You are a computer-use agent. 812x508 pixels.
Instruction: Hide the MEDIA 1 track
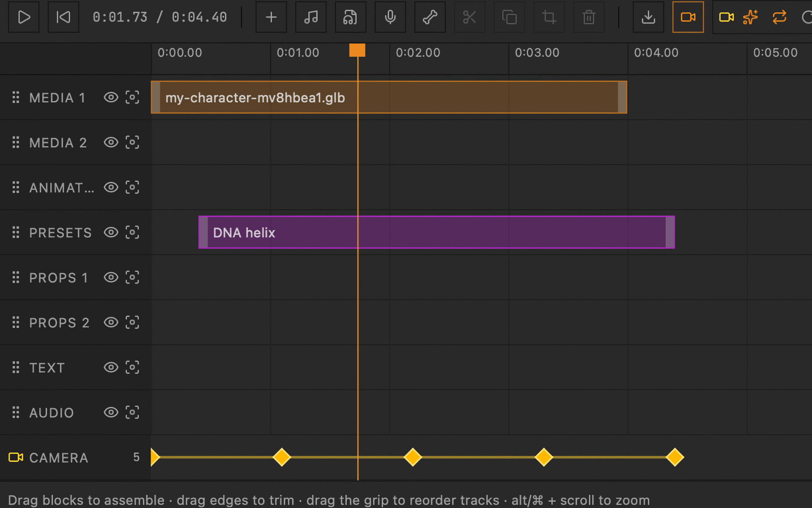(x=111, y=97)
